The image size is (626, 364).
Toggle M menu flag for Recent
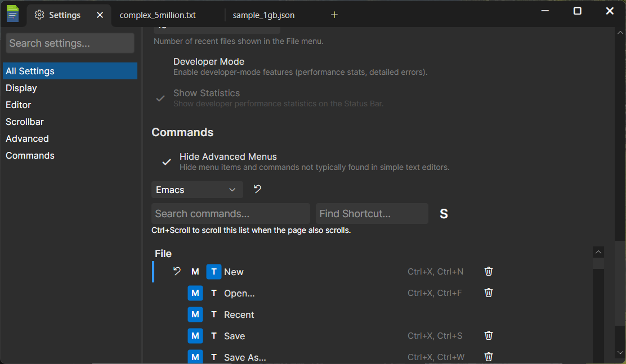(195, 314)
